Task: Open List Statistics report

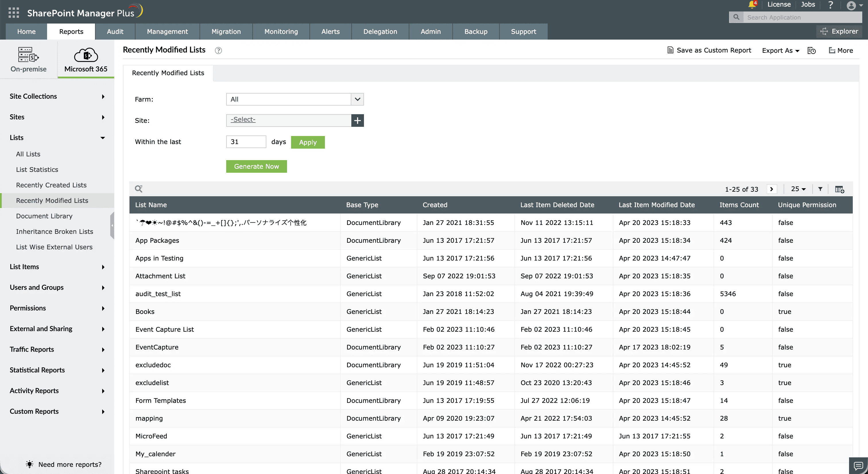Action: coord(37,170)
